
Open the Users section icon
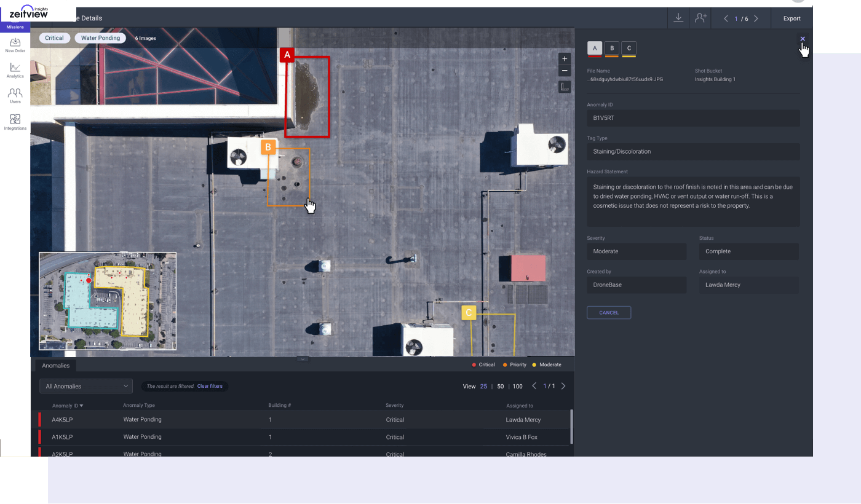pyautogui.click(x=15, y=95)
